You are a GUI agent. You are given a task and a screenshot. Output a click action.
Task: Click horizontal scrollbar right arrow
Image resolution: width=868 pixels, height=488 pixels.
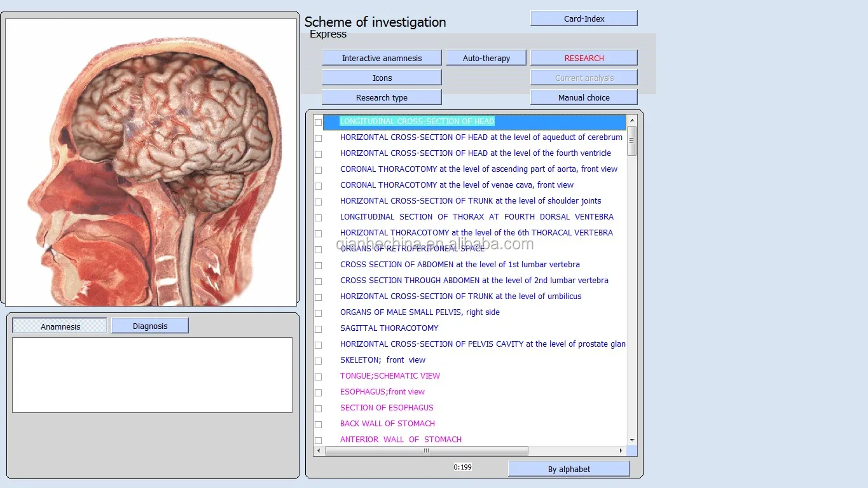(x=621, y=450)
